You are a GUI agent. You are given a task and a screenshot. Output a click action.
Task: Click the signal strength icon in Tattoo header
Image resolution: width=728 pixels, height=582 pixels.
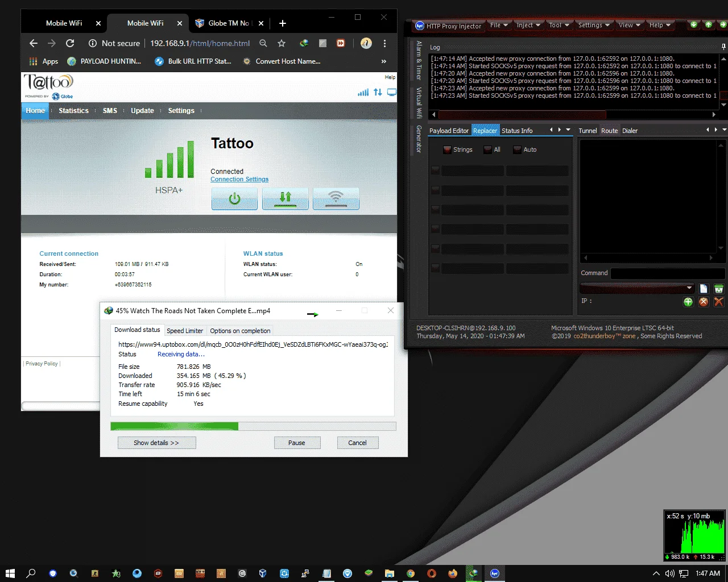(x=363, y=92)
